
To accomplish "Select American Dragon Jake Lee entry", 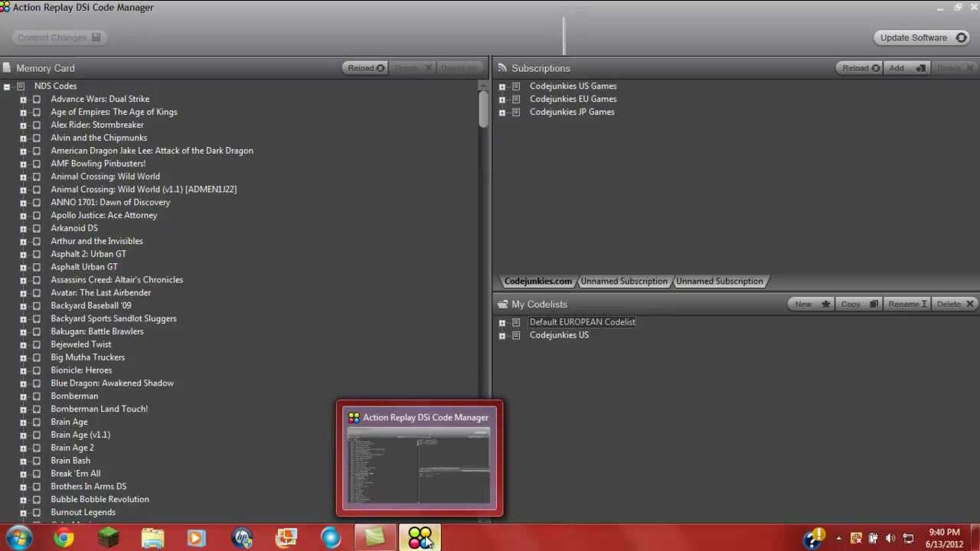I will pyautogui.click(x=152, y=151).
